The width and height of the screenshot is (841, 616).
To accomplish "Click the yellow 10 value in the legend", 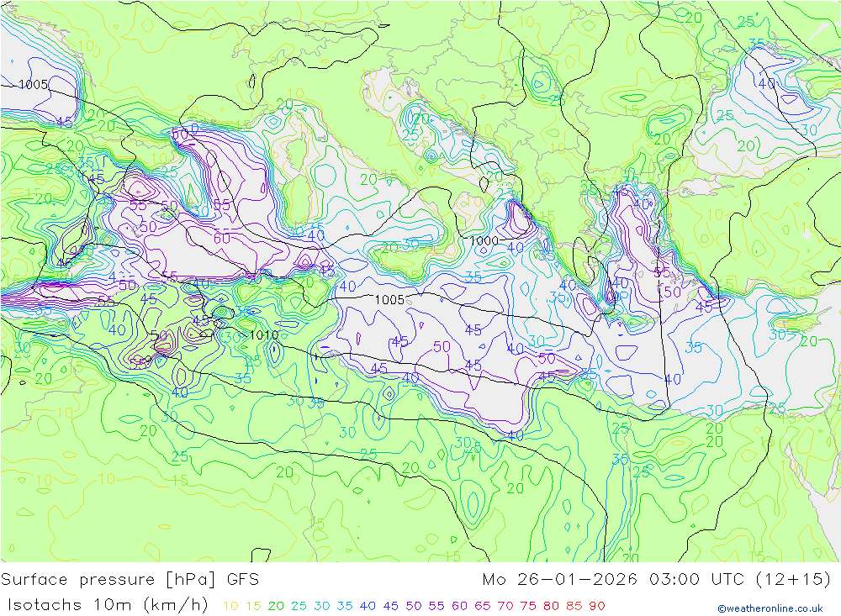I will pyautogui.click(x=230, y=606).
